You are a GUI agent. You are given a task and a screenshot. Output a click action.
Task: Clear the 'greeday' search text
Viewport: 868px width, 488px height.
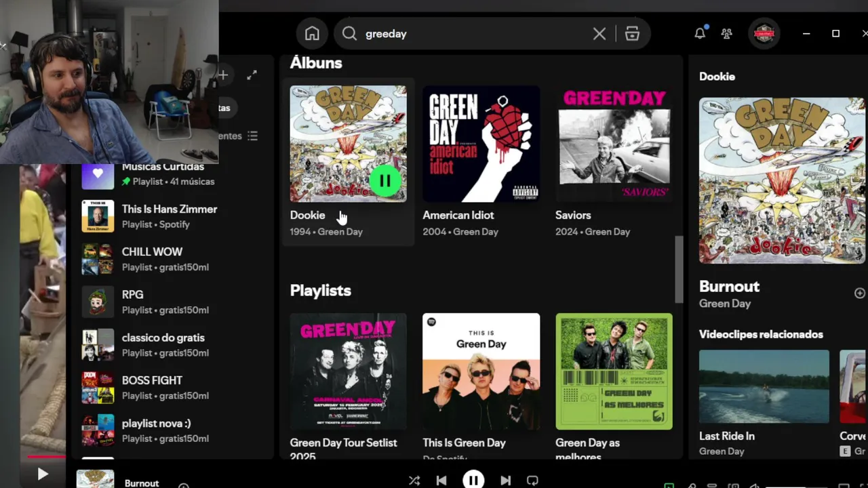click(x=599, y=34)
